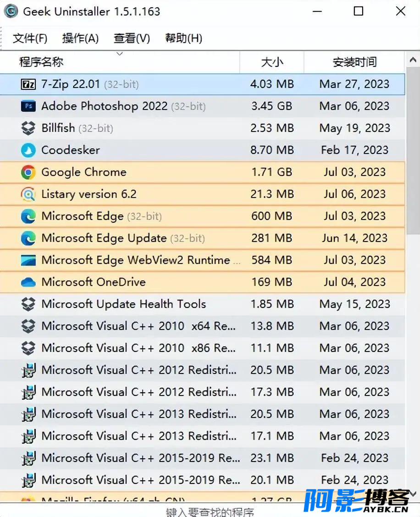Sort list by 安装时间 column header
The image size is (420, 517).
pos(354,62)
